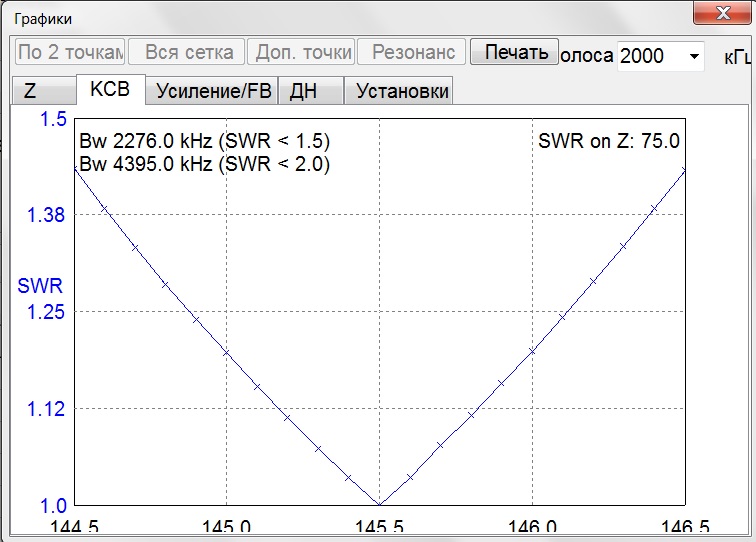The image size is (756, 542).
Task: Switch to the Z tab
Action: 30,91
